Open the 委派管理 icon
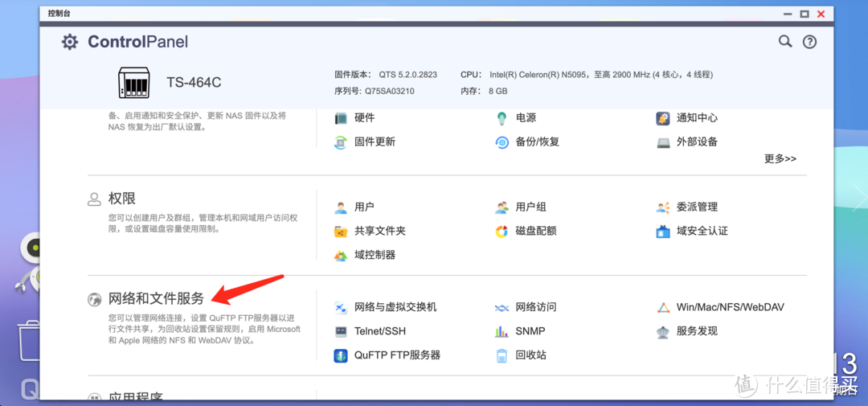Image resolution: width=868 pixels, height=406 pixels. pos(662,207)
